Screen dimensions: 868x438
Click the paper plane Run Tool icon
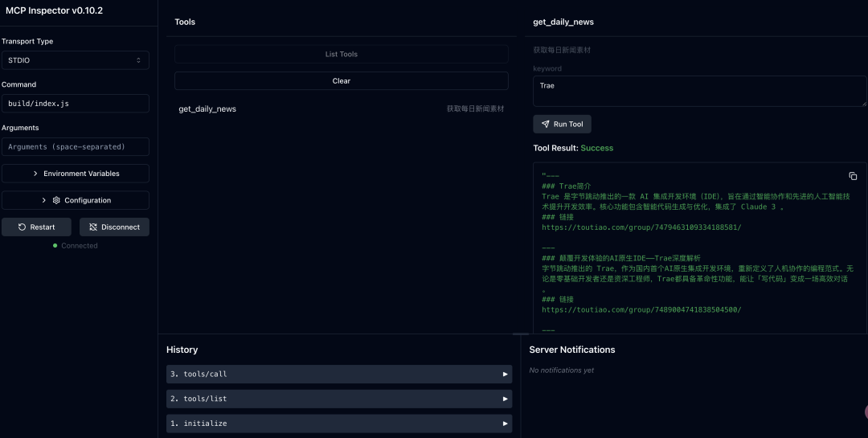click(545, 124)
